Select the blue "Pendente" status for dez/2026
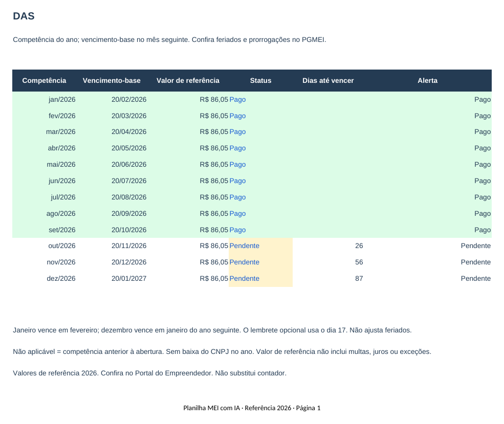The width and height of the screenshot is (504, 424). (x=244, y=279)
